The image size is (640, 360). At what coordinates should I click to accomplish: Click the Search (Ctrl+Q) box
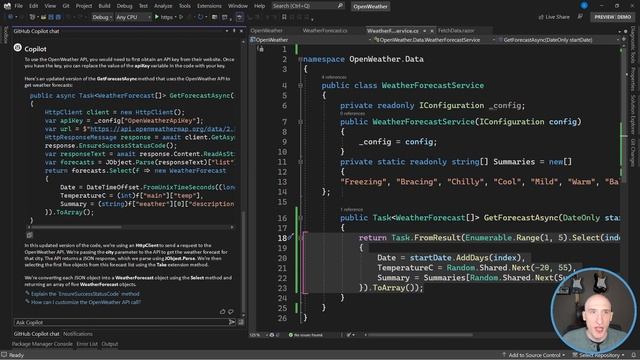pyautogui.click(x=308, y=6)
